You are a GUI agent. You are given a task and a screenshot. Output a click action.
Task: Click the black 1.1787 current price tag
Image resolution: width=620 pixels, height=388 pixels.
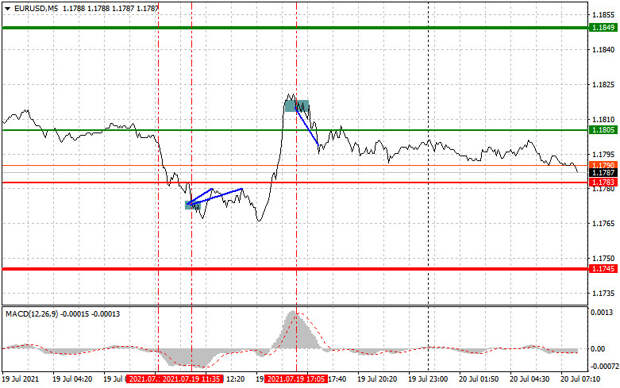[x=603, y=173]
